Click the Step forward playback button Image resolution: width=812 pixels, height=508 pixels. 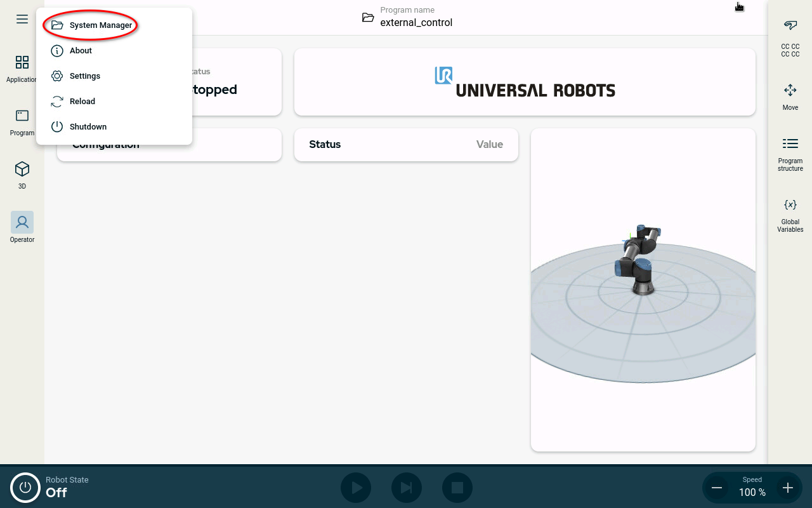407,488
